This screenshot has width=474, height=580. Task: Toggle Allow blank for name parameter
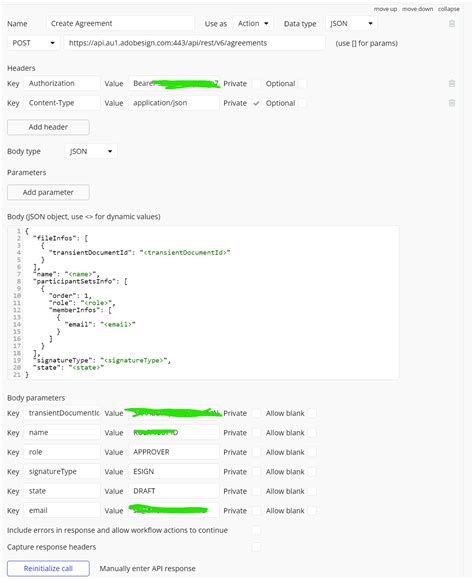click(312, 433)
